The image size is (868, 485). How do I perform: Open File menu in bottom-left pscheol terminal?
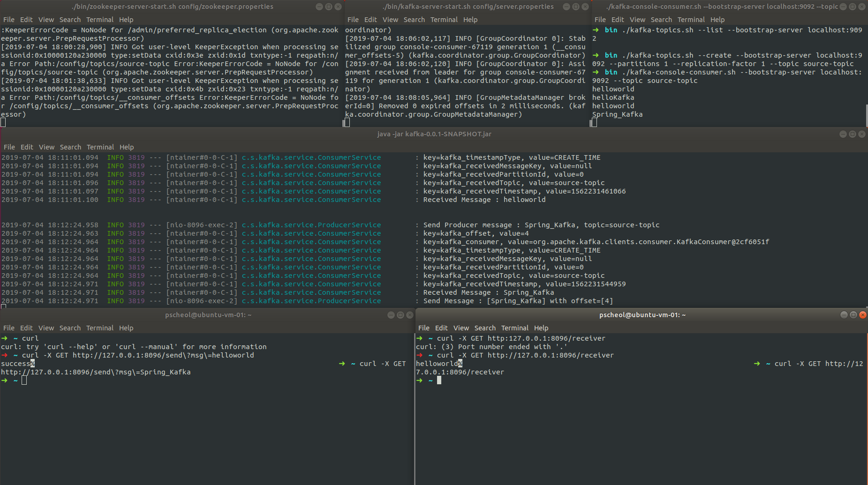(9, 328)
